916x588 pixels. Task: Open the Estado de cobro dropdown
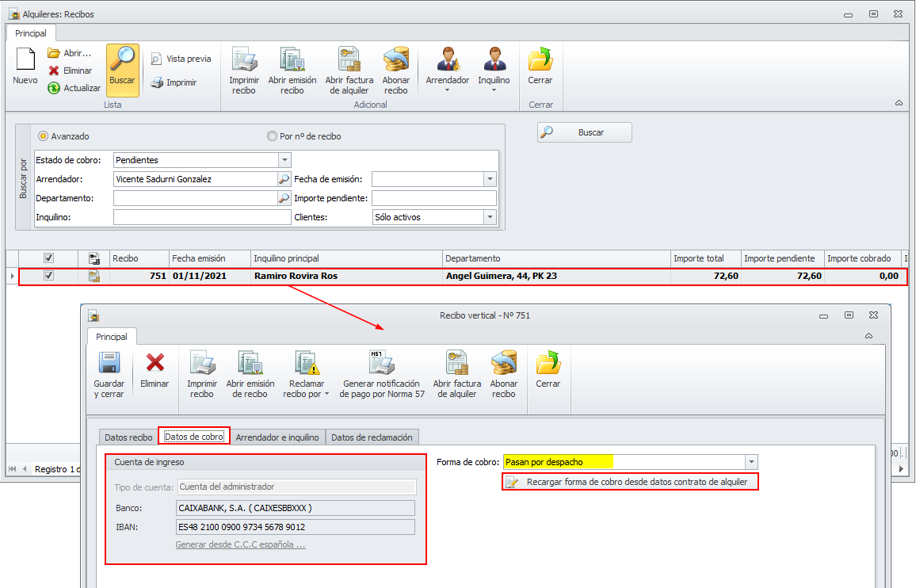coord(284,160)
